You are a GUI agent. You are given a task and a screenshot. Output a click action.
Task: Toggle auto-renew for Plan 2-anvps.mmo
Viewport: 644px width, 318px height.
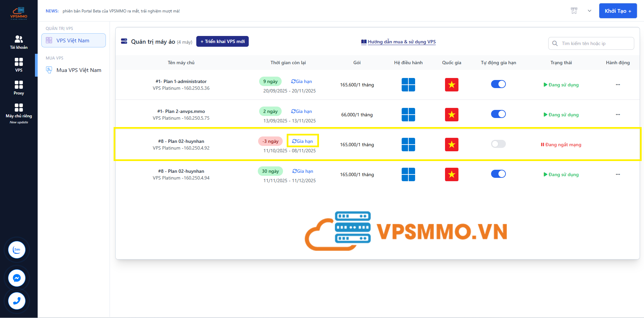498,114
